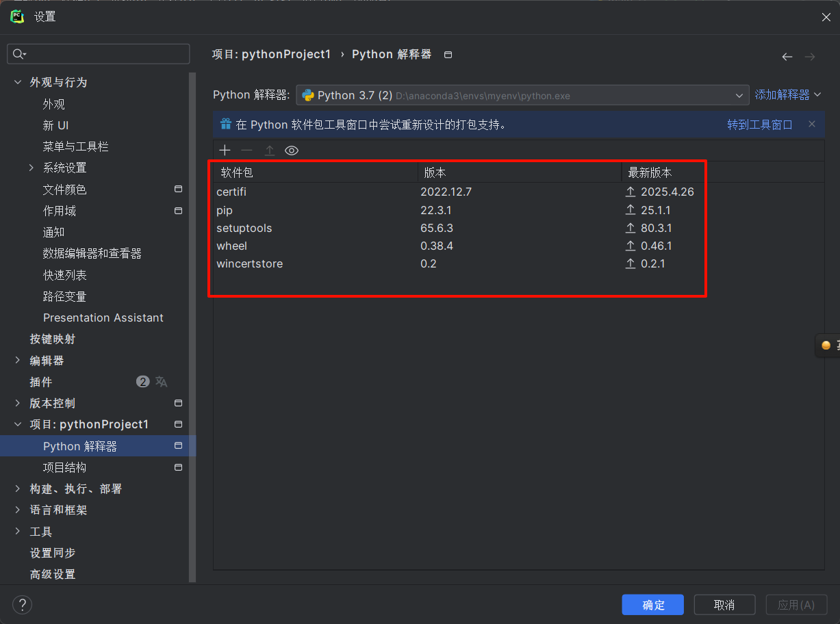Click the 应用(A) button
Viewport: 840px width, 624px height.
[796, 605]
